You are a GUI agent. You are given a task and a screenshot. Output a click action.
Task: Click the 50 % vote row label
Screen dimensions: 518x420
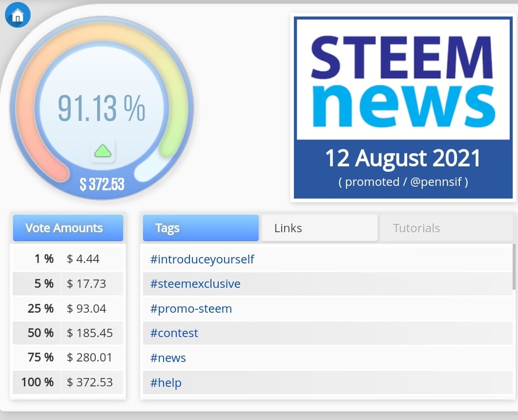(x=41, y=333)
